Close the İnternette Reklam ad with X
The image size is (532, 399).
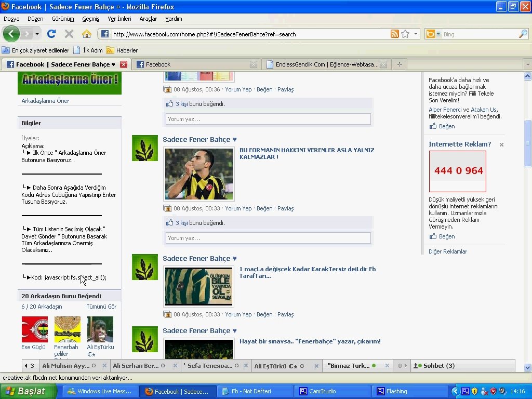click(501, 144)
